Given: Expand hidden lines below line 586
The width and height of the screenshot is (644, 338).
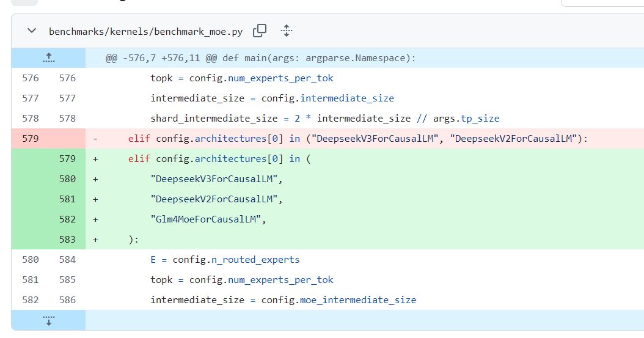Looking at the screenshot, I should pyautogui.click(x=48, y=320).
